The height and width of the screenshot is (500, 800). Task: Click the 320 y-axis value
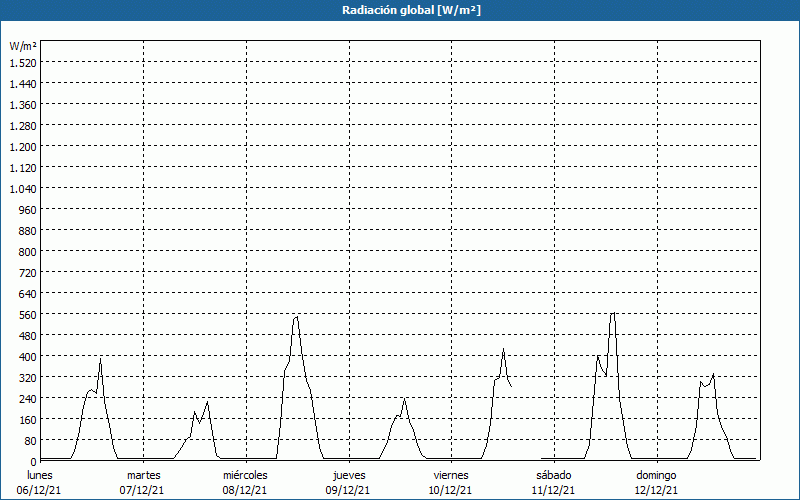click(29, 377)
